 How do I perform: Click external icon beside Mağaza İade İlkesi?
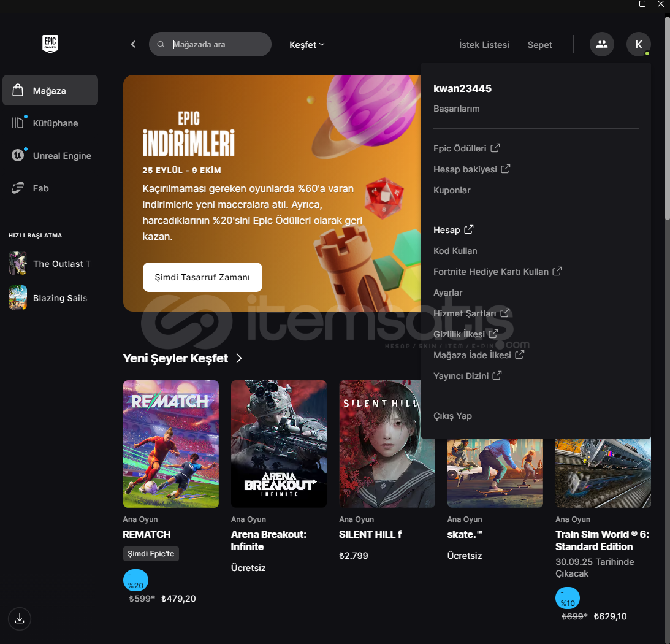pos(520,355)
